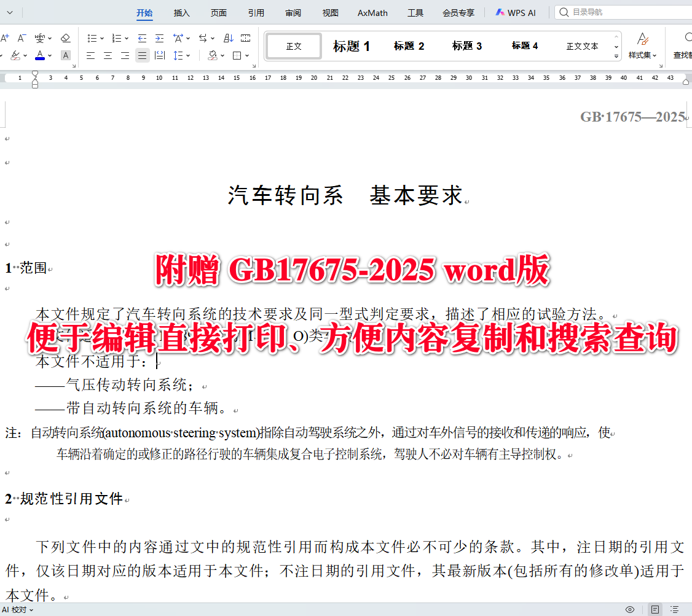
Task: Open the 样式集 style gallery
Action: point(642,45)
